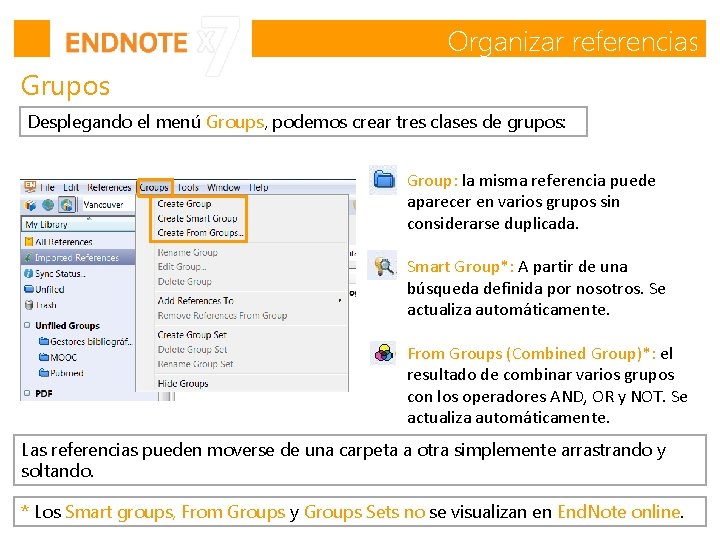Select Imported References group
This screenshot has width=720, height=540.
[x=78, y=258]
